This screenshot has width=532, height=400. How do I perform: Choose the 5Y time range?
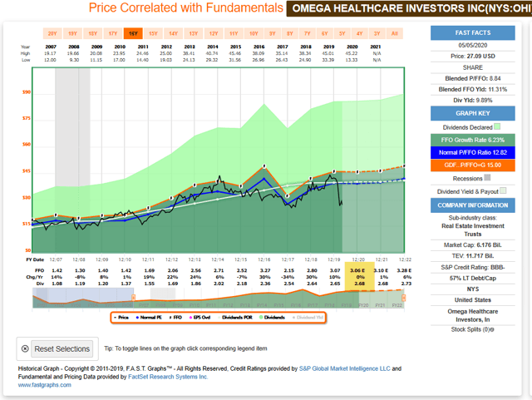(x=342, y=33)
